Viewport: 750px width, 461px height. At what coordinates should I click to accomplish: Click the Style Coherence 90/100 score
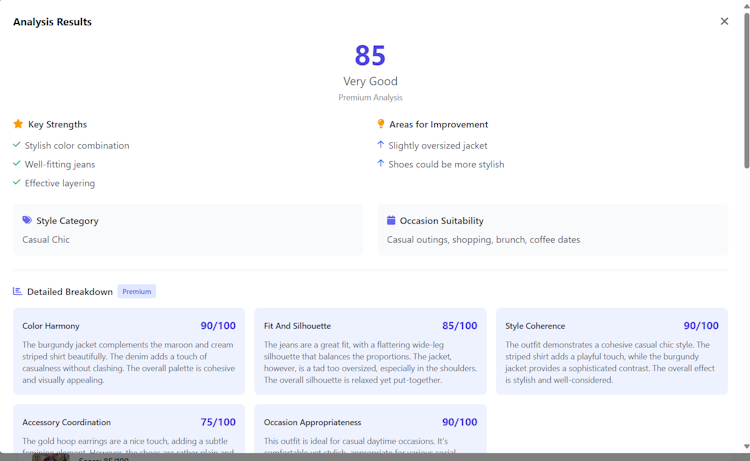click(x=701, y=326)
